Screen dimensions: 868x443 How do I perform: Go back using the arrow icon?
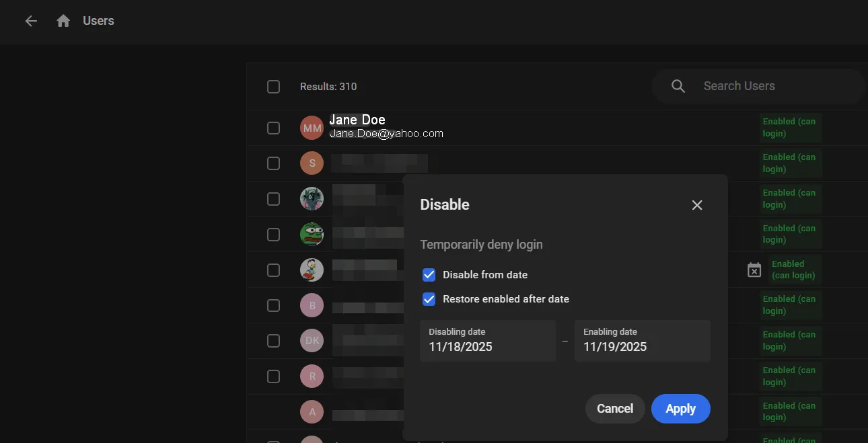pyautogui.click(x=31, y=21)
